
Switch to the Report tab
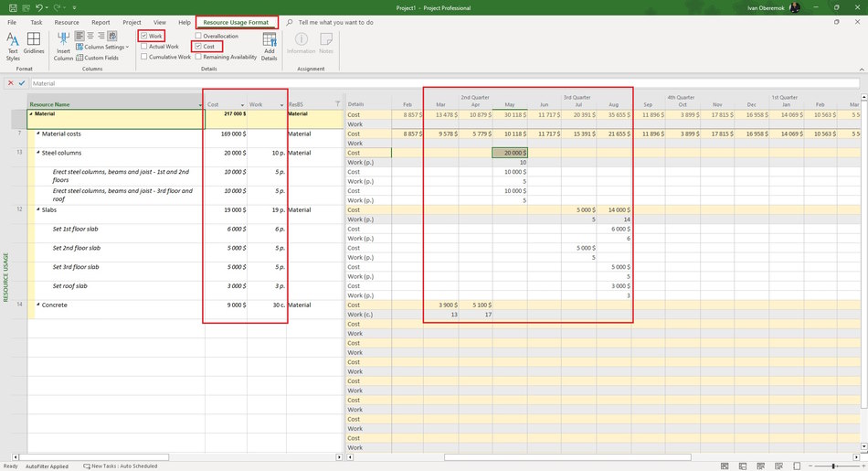pyautogui.click(x=101, y=23)
